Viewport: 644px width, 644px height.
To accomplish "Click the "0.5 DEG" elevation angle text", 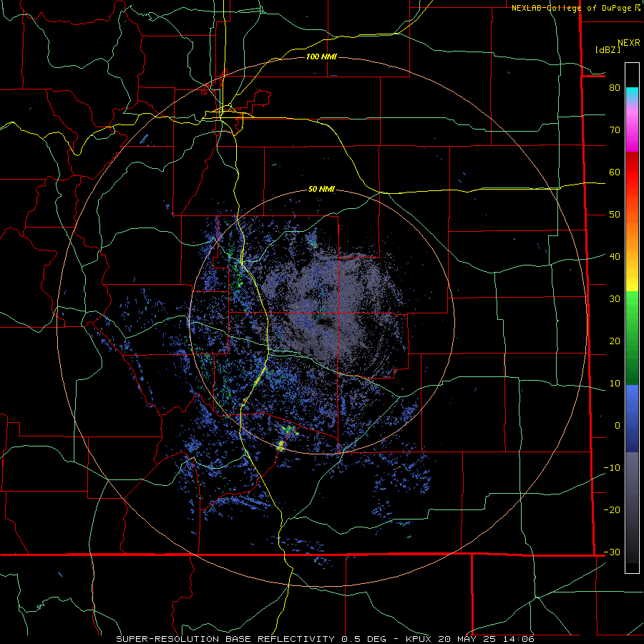I will [x=364, y=639].
